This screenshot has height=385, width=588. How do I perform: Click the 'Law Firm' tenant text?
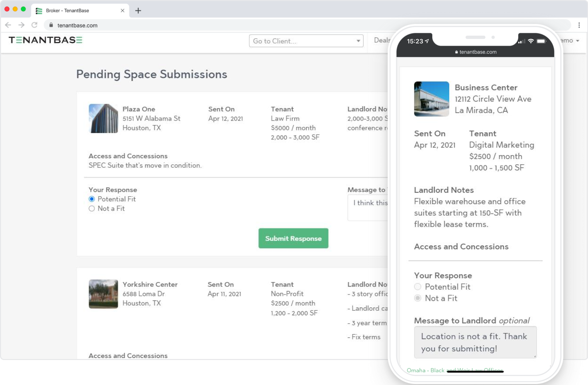point(285,118)
